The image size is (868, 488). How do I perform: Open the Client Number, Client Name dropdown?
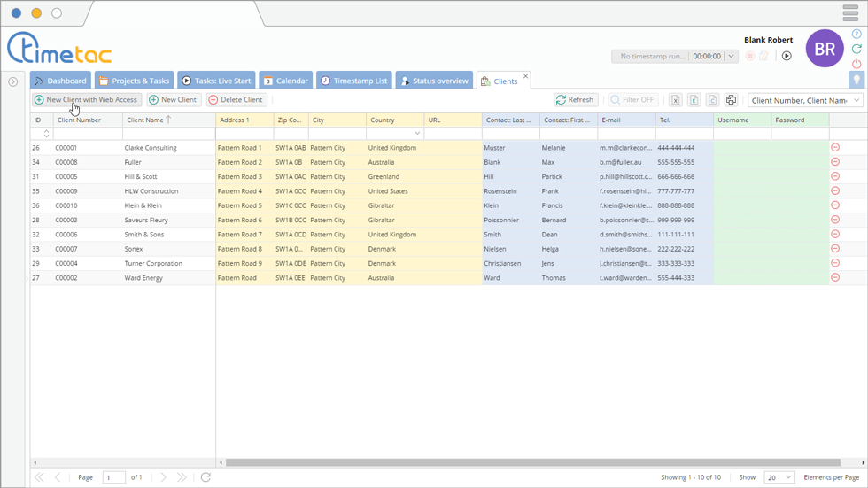[805, 100]
